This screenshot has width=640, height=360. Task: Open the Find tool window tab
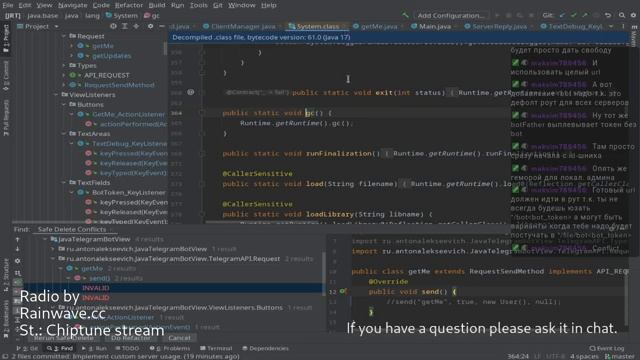[x=60, y=349]
